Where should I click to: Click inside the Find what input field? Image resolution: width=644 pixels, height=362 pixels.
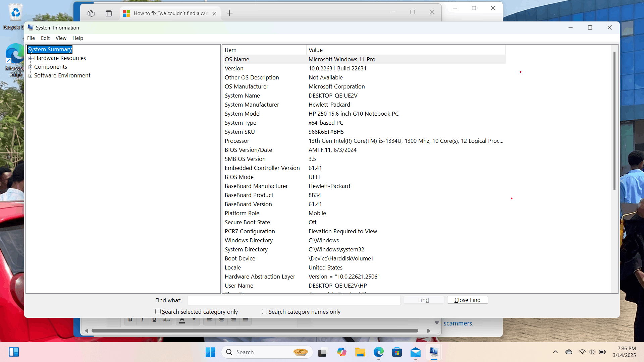(294, 300)
